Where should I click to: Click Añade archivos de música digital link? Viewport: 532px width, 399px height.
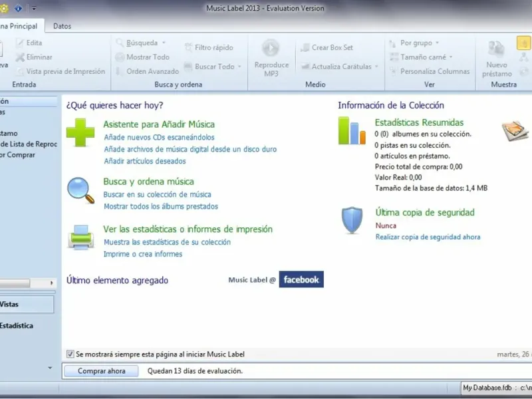point(190,149)
